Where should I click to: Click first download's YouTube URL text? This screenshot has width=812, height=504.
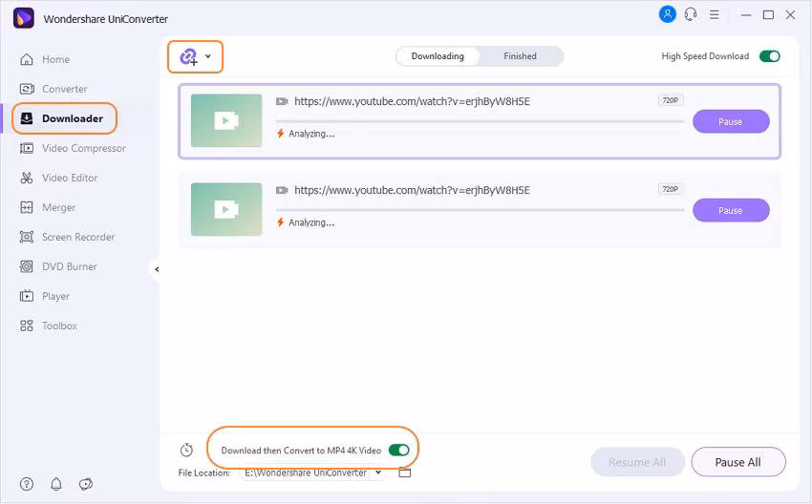pyautogui.click(x=412, y=101)
